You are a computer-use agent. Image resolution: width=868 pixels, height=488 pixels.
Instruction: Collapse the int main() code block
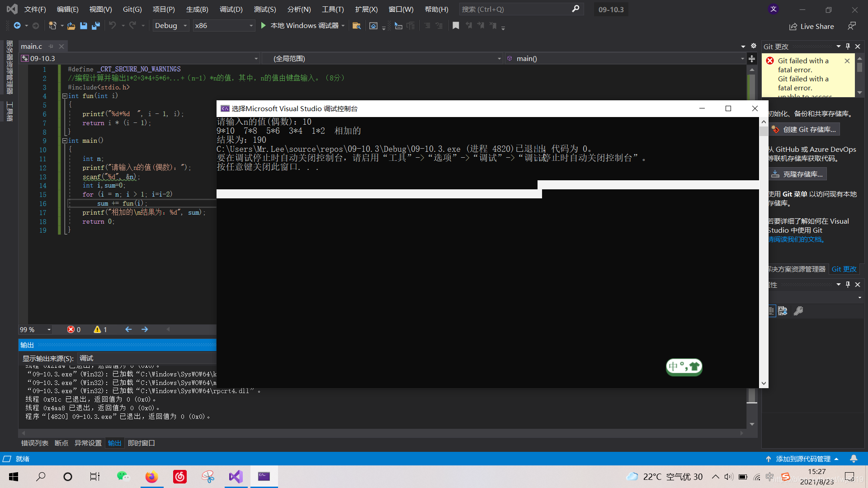65,141
